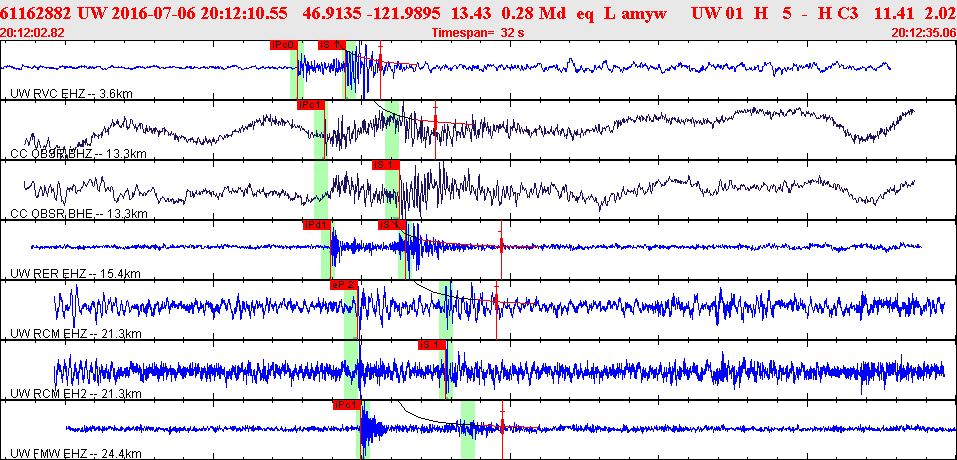Select the UW RCM EHZ station label

tap(76, 333)
